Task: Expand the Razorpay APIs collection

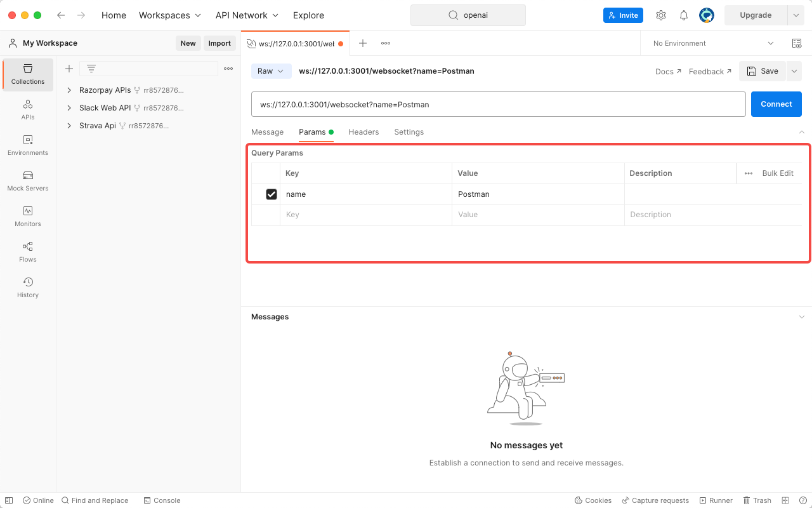Action: click(x=70, y=90)
